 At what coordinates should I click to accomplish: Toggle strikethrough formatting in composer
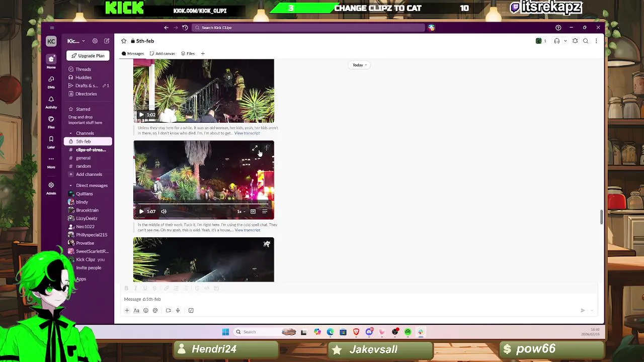click(x=154, y=288)
